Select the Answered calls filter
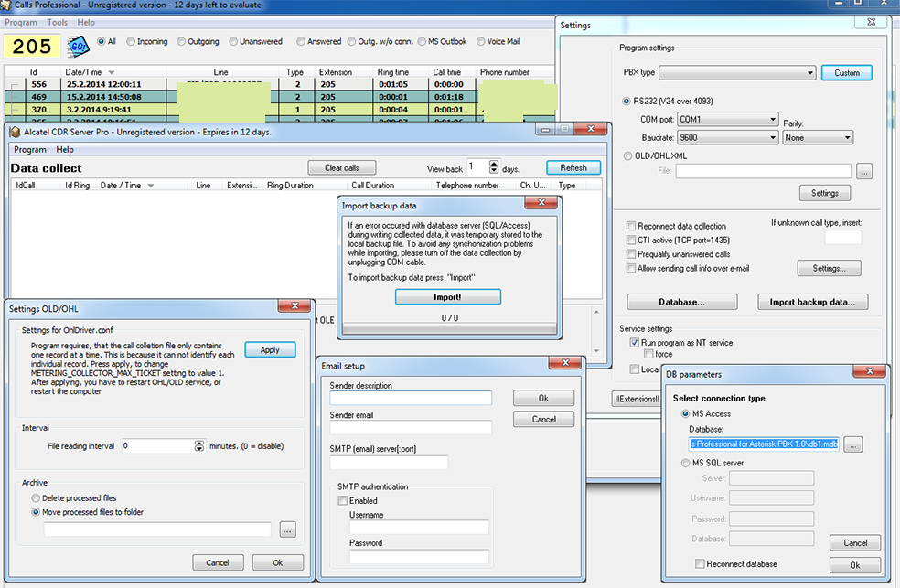 pyautogui.click(x=301, y=41)
